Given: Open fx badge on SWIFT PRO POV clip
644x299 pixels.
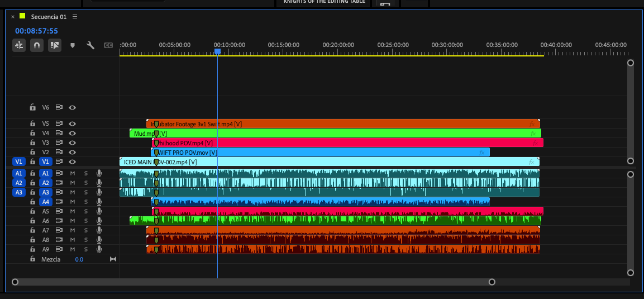Looking at the screenshot, I should click(482, 152).
